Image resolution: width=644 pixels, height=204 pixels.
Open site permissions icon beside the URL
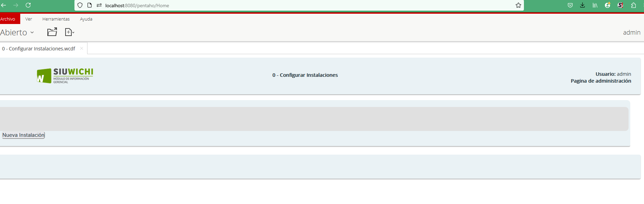tap(99, 5)
